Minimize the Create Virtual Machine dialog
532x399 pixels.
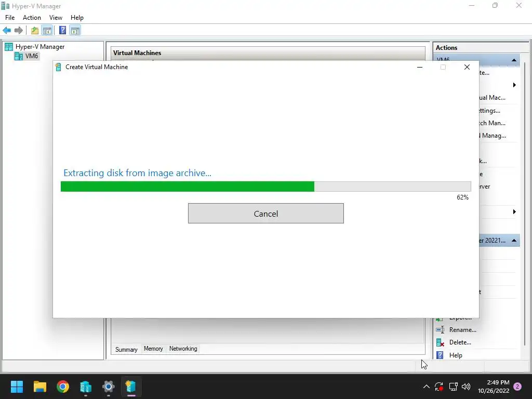(x=420, y=67)
